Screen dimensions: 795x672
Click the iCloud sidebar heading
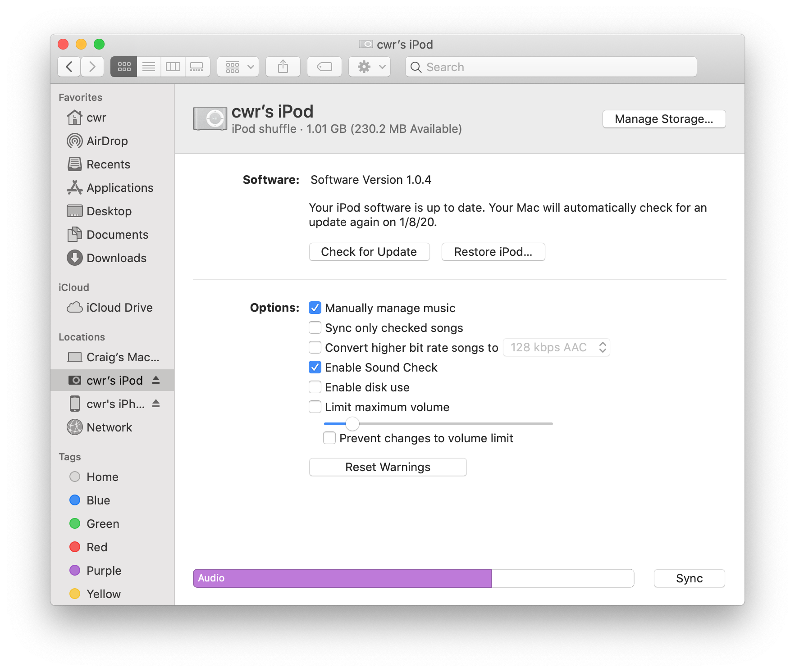tap(74, 287)
